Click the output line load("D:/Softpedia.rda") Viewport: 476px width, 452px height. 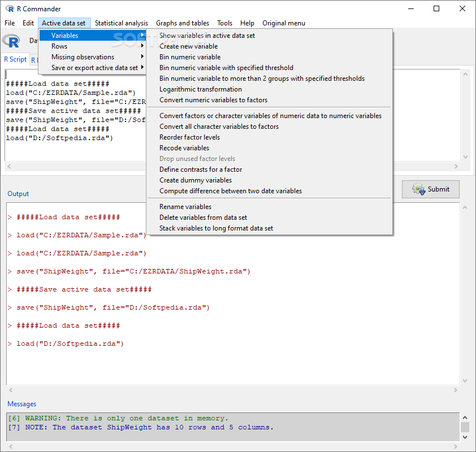coord(70,344)
